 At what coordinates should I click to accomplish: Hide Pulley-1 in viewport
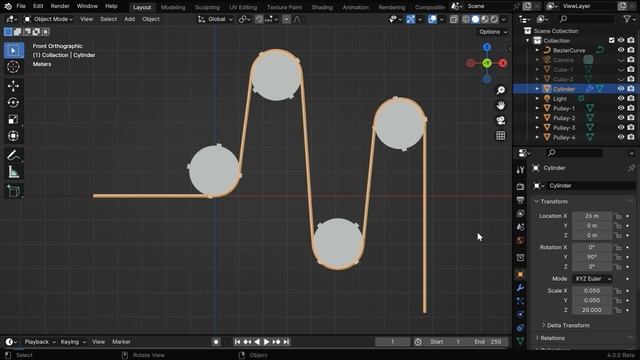coord(621,108)
